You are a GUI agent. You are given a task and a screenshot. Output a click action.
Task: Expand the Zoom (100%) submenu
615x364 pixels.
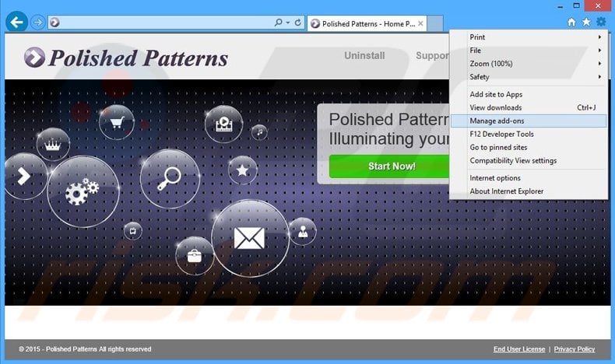tap(529, 64)
